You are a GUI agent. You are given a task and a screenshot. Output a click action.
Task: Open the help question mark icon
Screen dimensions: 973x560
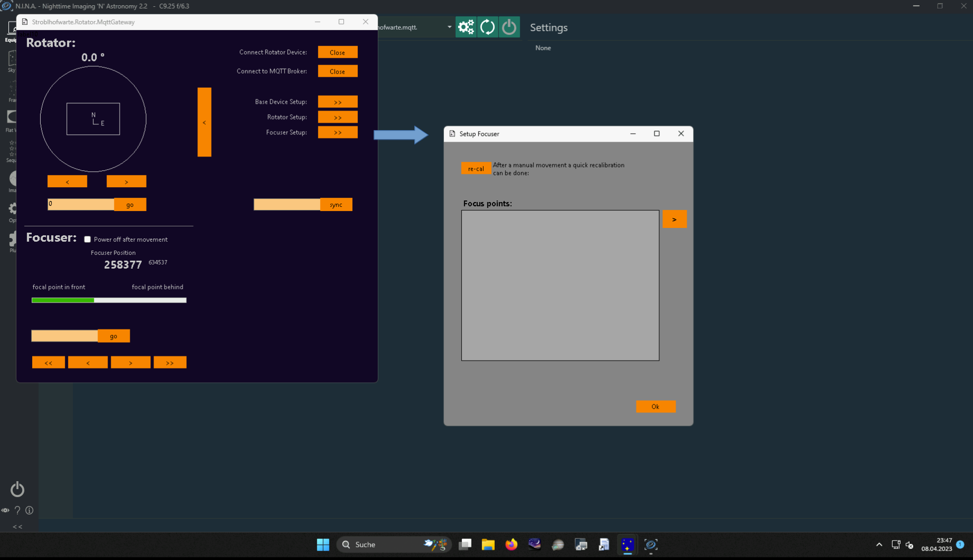click(x=17, y=510)
